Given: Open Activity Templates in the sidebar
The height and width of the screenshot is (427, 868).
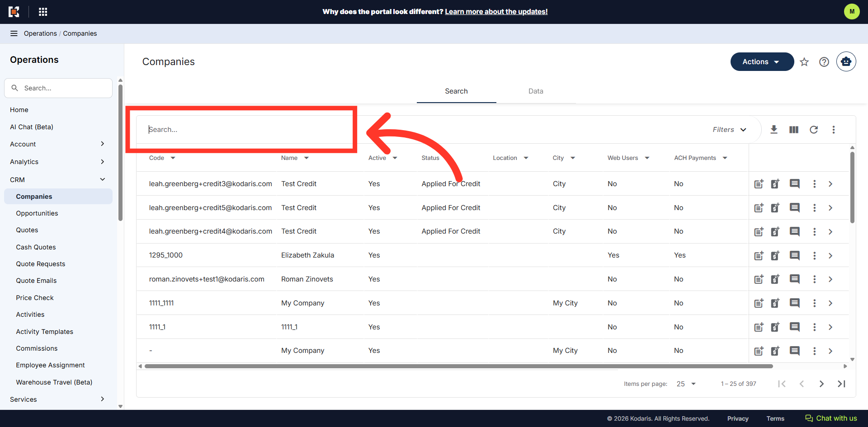Looking at the screenshot, I should point(44,332).
